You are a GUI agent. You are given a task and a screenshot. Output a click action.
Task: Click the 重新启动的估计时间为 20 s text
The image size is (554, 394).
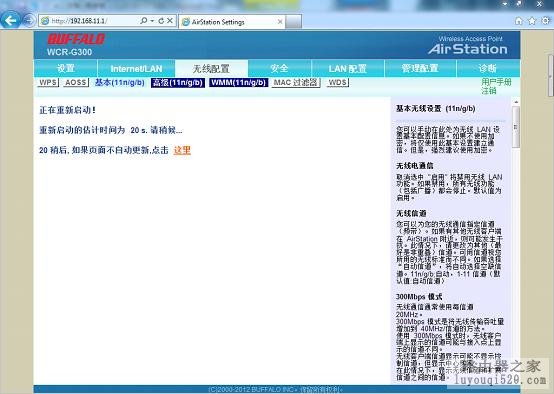[94, 130]
